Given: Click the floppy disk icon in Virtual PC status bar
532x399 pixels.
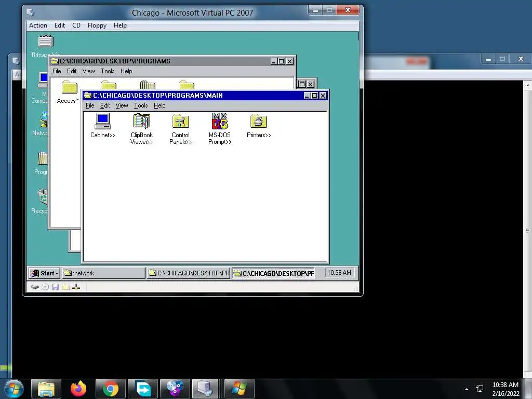Looking at the screenshot, I should point(55,287).
